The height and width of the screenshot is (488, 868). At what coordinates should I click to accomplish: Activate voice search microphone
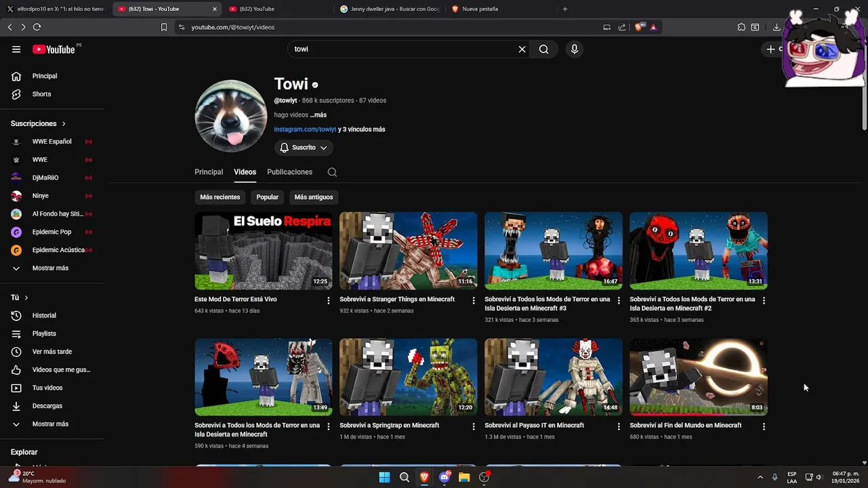[575, 49]
